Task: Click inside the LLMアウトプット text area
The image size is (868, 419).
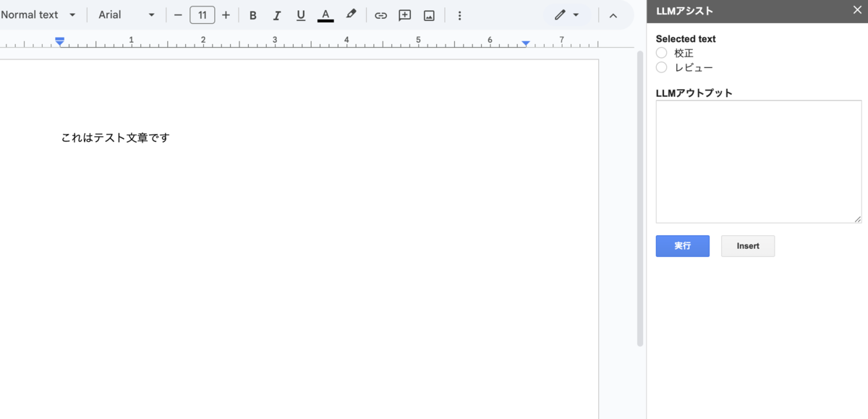Action: [759, 161]
